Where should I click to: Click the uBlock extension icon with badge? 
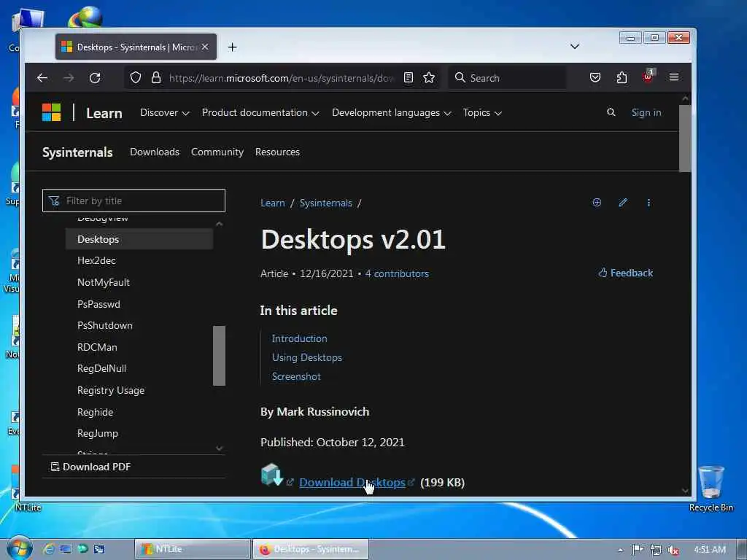click(x=649, y=76)
